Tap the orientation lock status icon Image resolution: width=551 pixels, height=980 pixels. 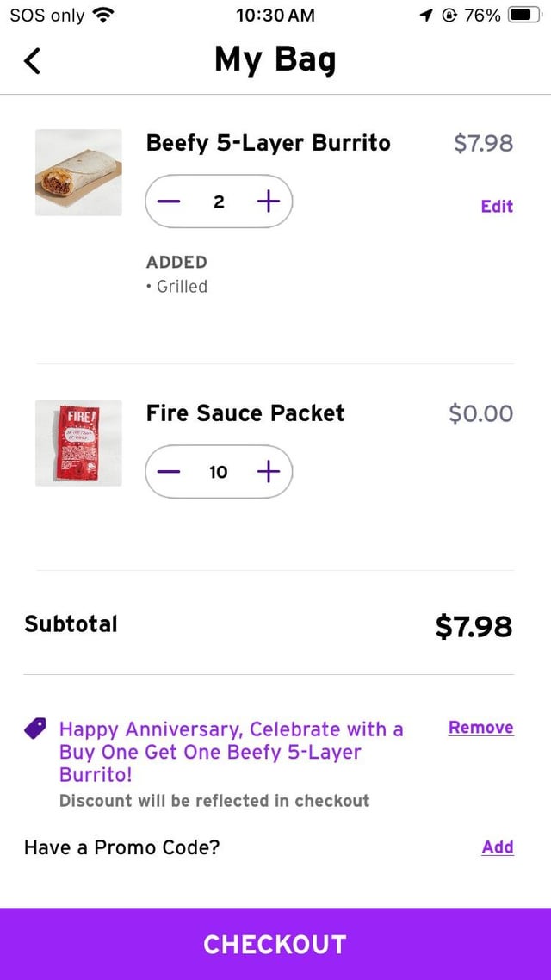pyautogui.click(x=449, y=16)
